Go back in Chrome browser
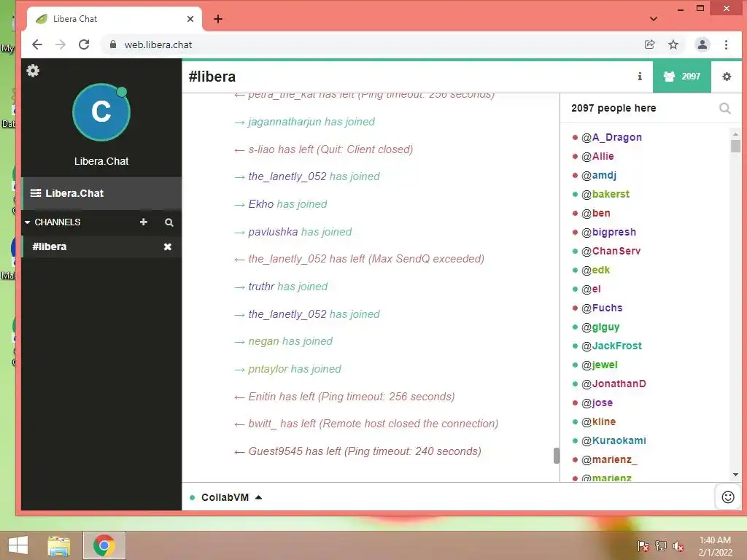 (x=37, y=44)
